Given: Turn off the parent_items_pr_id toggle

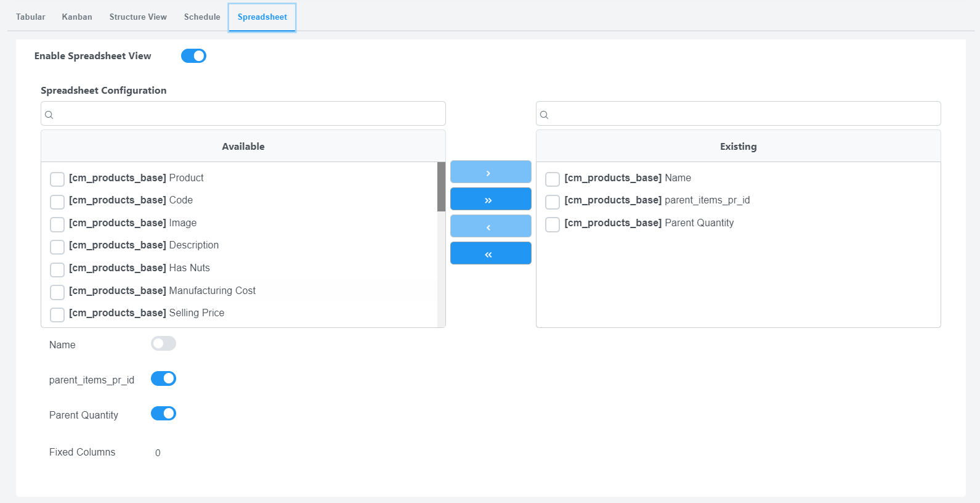Looking at the screenshot, I should point(163,379).
